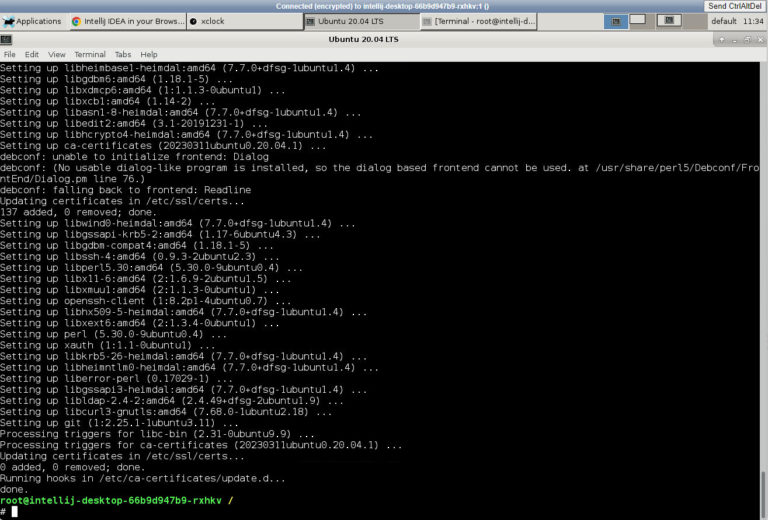This screenshot has width=768, height=520.
Task: Switch to the xclock taskbar window
Action: (x=245, y=22)
